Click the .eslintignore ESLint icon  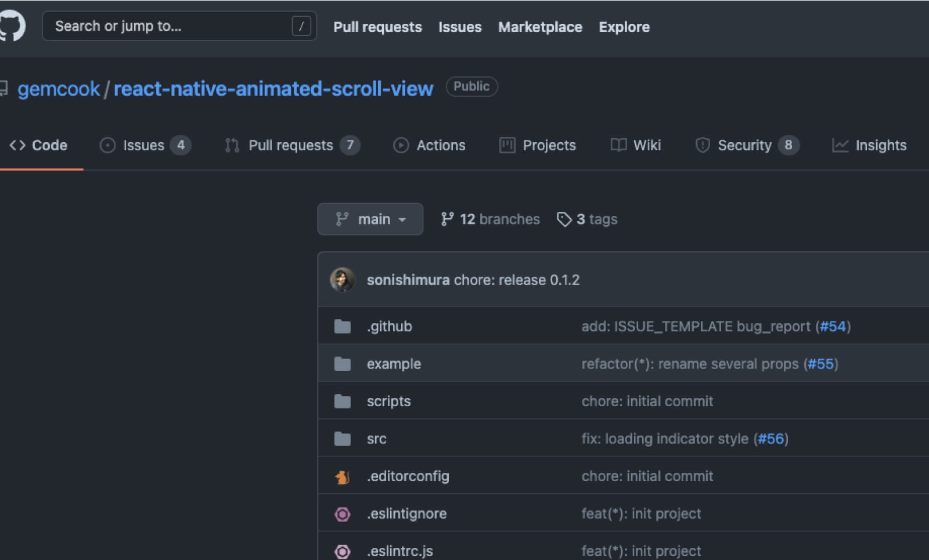(x=343, y=514)
